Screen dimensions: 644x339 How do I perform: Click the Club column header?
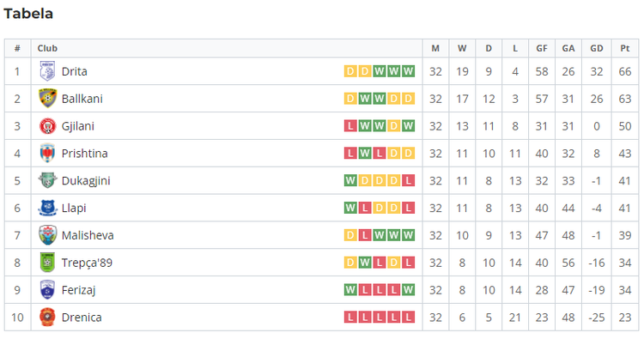tap(47, 48)
